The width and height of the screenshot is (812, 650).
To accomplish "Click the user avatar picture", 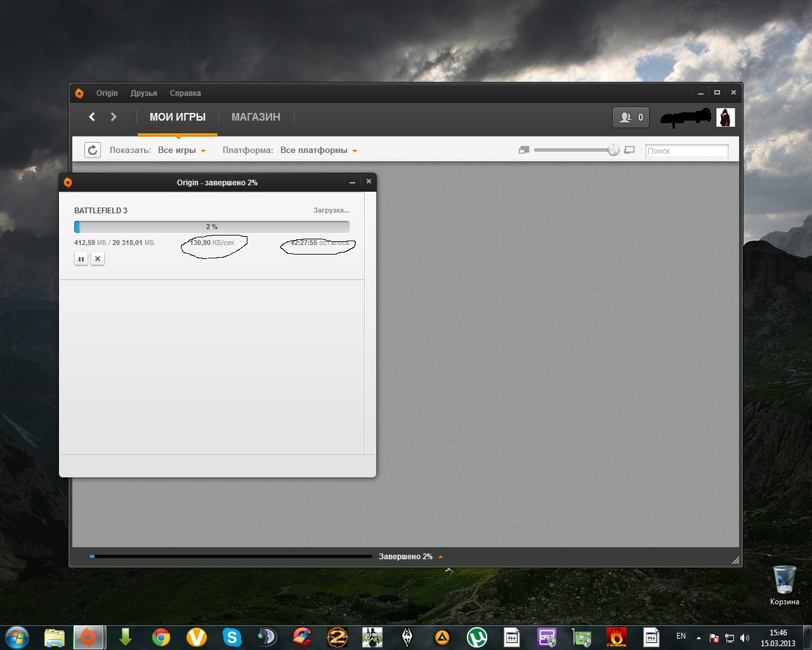I will [726, 117].
